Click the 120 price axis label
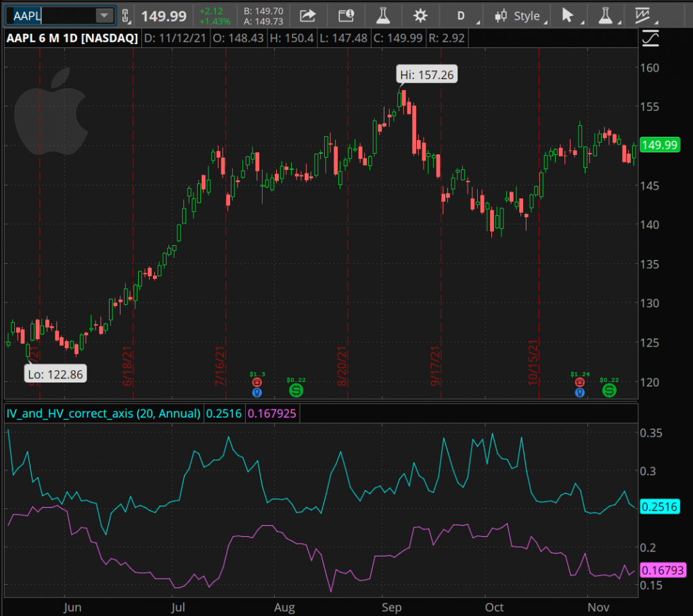693x616 pixels. 649,382
